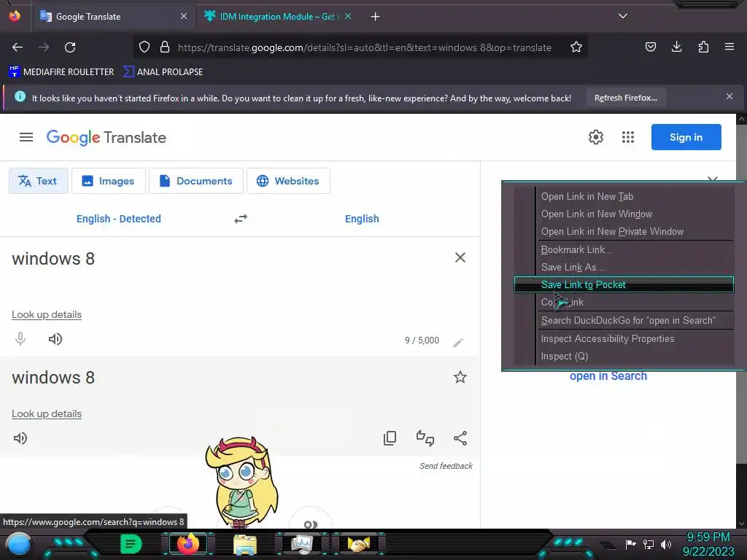Click translation 'Look up details' link
747x560 pixels.
pos(47,414)
